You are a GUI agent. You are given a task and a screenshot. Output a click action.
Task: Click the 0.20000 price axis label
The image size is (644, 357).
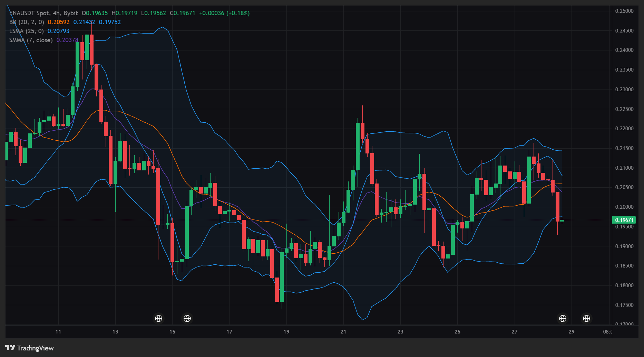(x=624, y=207)
